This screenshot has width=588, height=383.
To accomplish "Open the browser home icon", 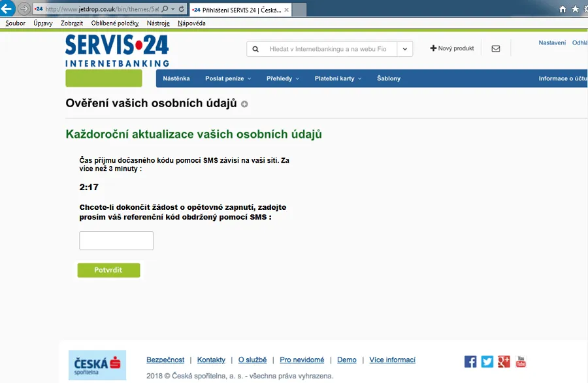I will pos(563,9).
